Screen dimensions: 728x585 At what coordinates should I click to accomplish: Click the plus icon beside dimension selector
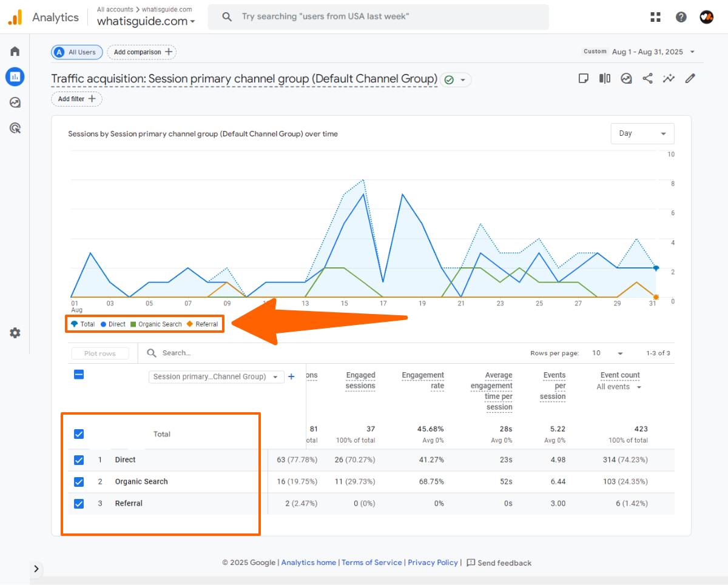pos(291,376)
